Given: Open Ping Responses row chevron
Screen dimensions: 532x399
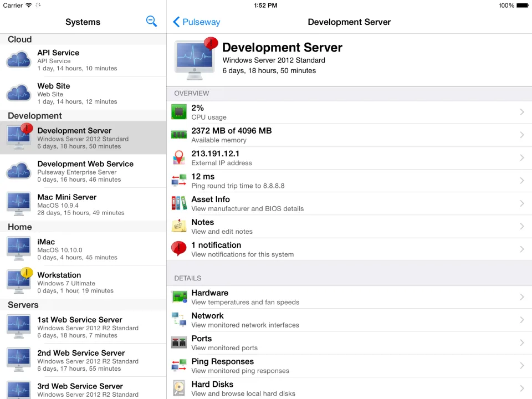Looking at the screenshot, I should tap(522, 365).
